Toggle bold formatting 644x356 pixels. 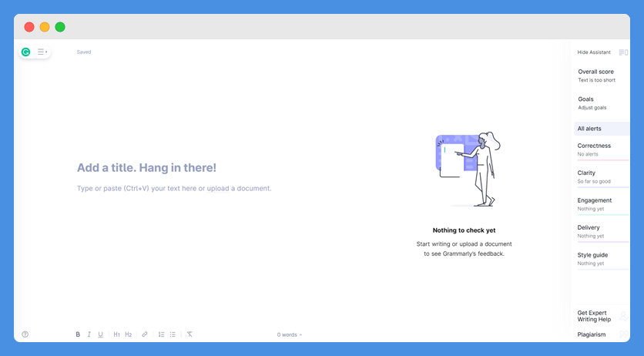tap(78, 334)
